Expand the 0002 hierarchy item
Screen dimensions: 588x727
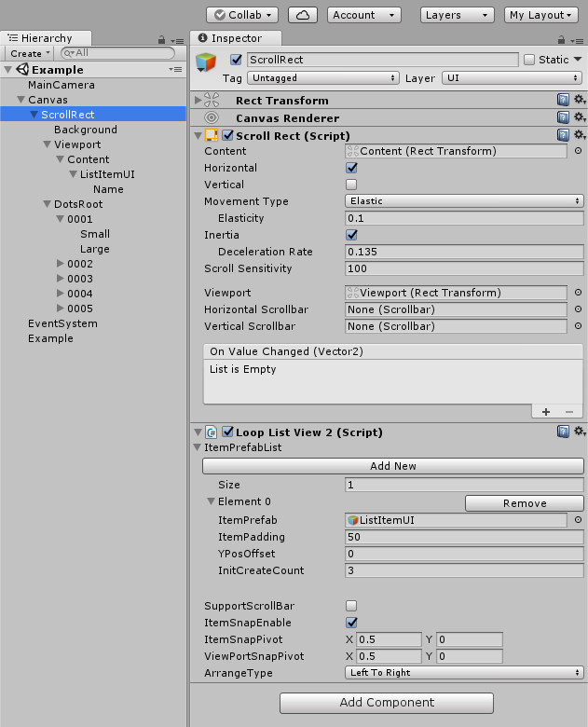point(61,264)
